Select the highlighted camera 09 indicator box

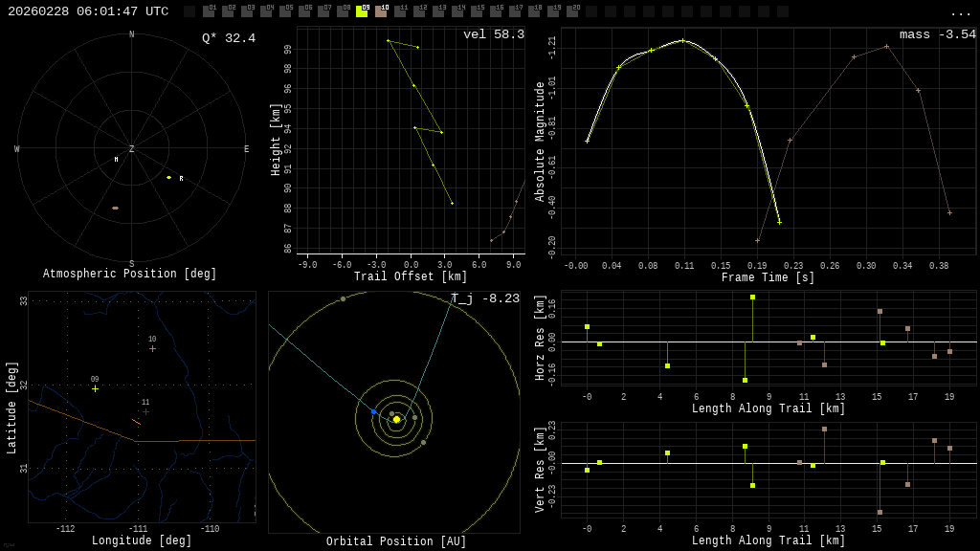(362, 11)
